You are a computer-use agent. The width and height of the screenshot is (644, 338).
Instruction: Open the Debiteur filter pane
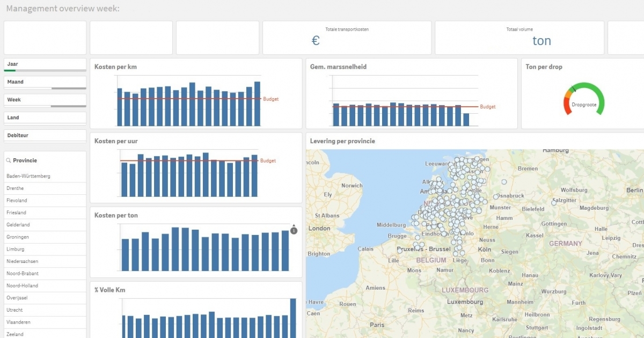coord(45,135)
